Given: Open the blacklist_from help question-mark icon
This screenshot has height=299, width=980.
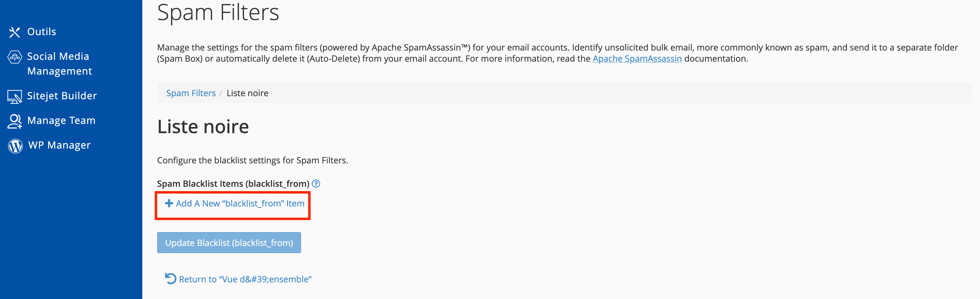Looking at the screenshot, I should tap(316, 183).
